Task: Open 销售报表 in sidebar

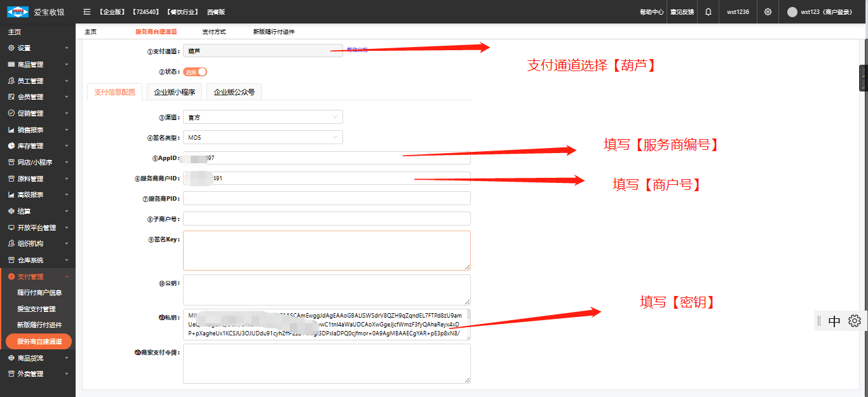Action: 31,130
